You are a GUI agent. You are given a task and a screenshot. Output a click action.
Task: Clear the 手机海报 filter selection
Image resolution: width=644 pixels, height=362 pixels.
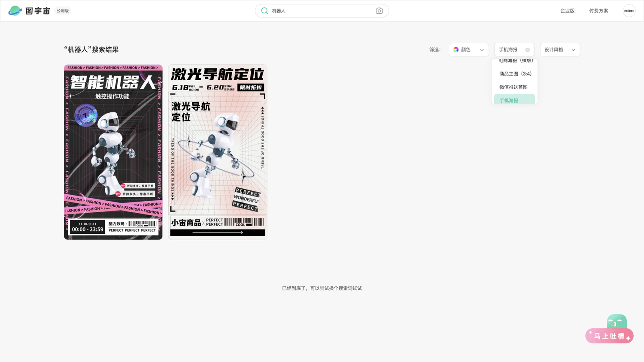pyautogui.click(x=528, y=50)
